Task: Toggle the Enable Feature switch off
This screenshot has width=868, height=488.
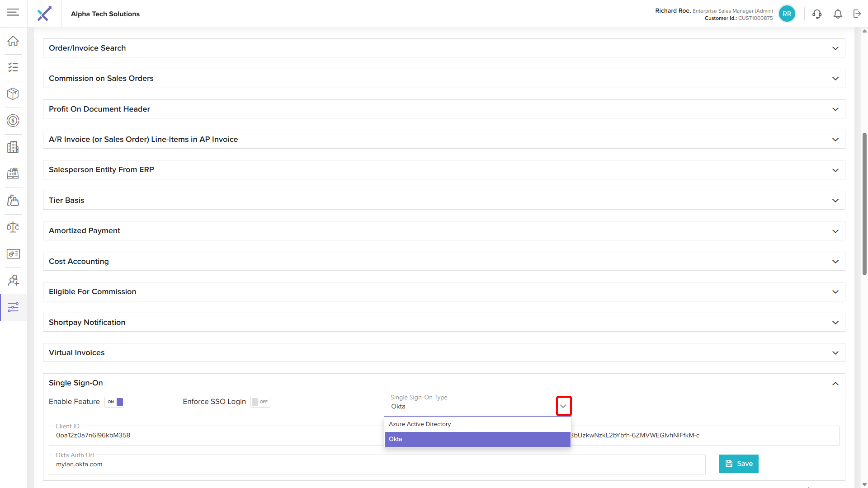Action: coord(114,402)
